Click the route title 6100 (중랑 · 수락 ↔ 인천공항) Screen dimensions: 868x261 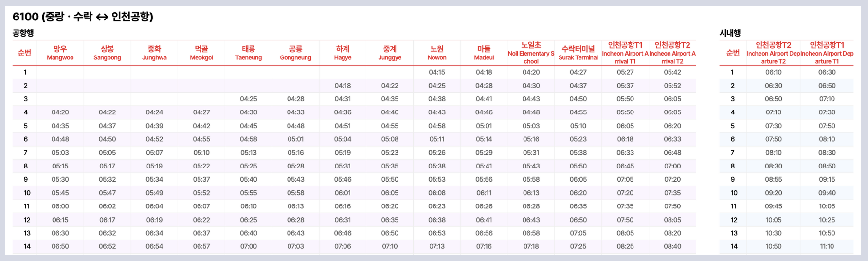83,17
